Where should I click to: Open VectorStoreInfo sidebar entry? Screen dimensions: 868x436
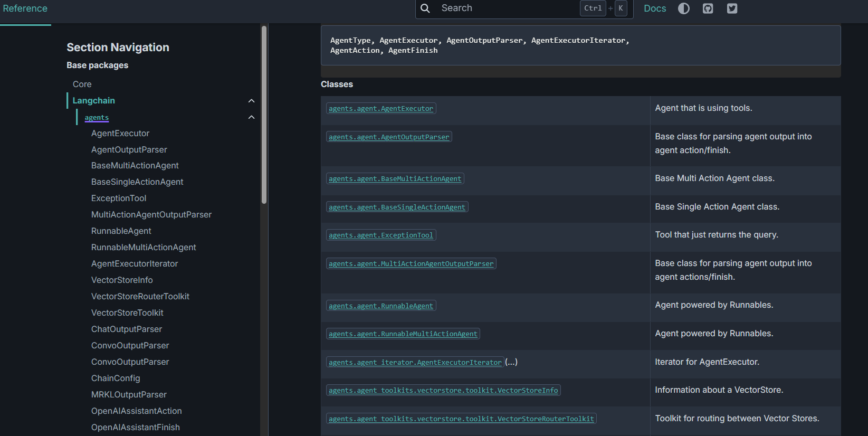122,280
